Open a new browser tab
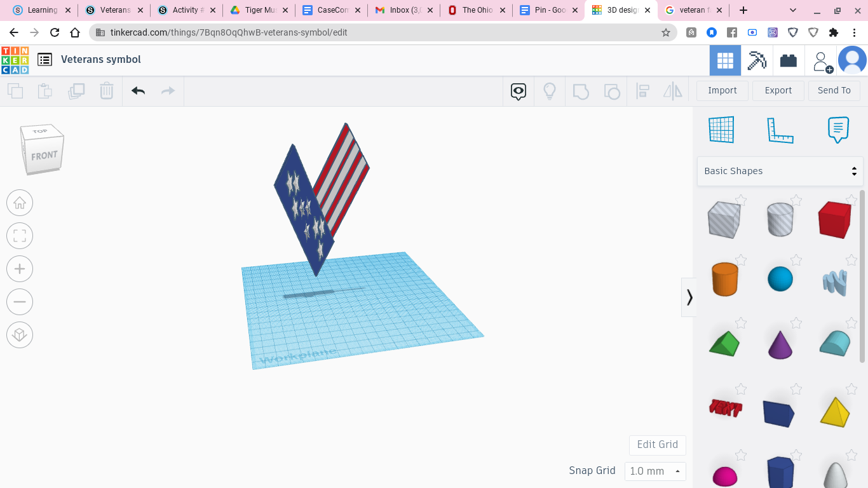Screen dimensions: 868x488 743,10
